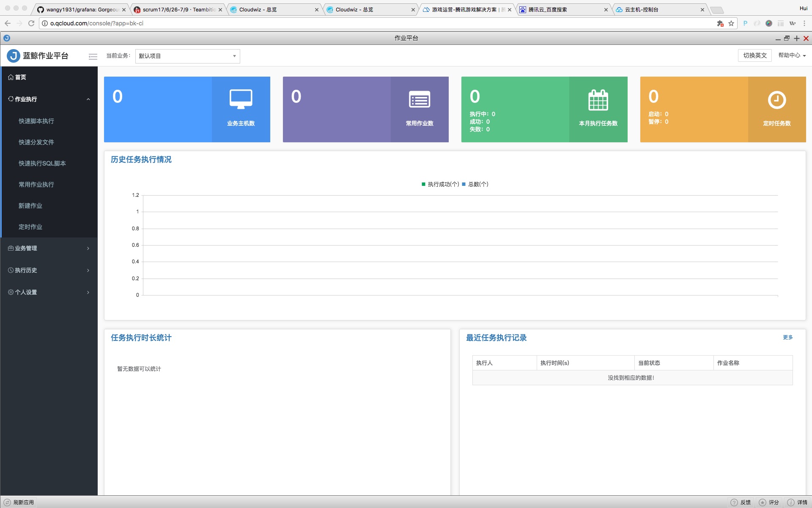Toggle 总数(个) legend series in chart
The height and width of the screenshot is (508, 812).
pos(475,184)
